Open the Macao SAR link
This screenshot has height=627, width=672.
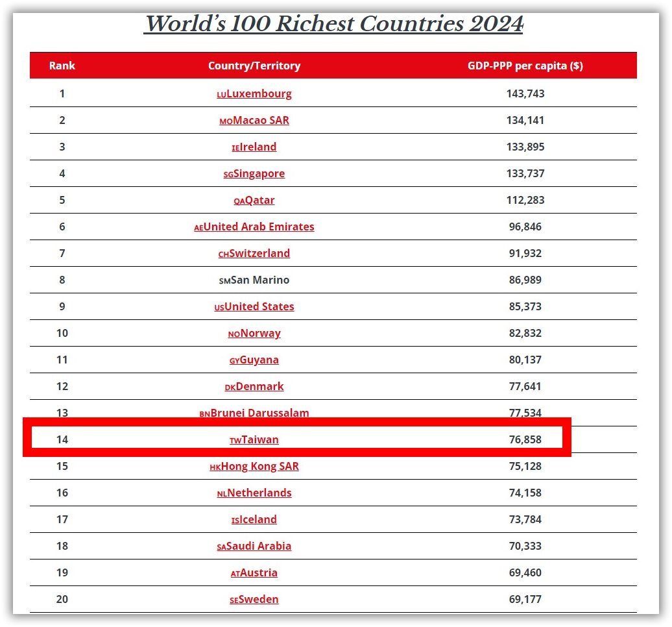254,121
